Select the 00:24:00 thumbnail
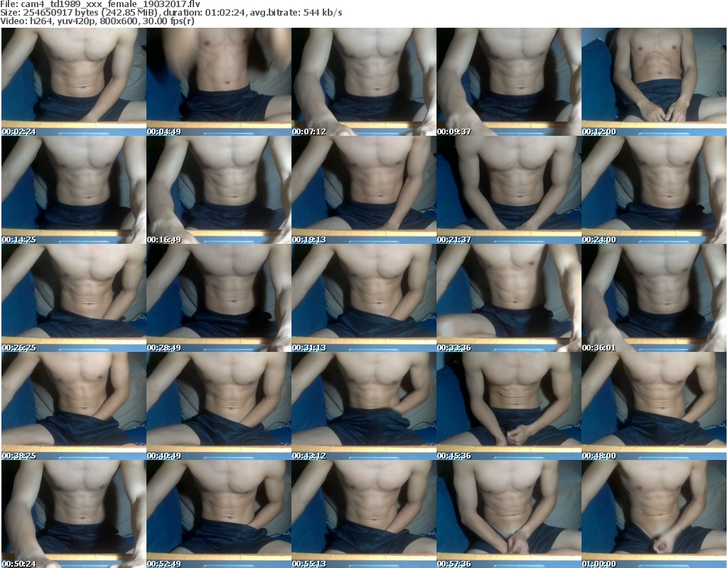Image resolution: width=728 pixels, height=568 pixels. pos(654,190)
